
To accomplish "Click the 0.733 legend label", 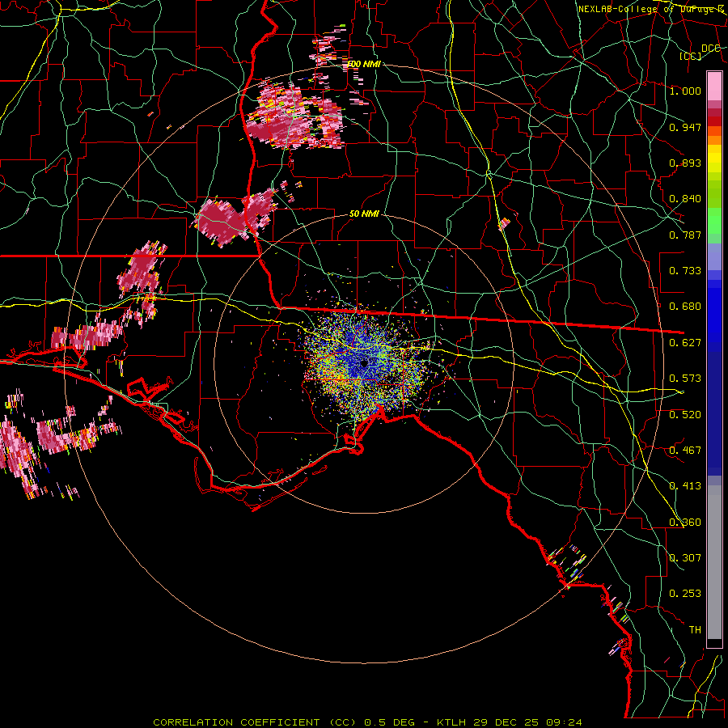I will [685, 271].
